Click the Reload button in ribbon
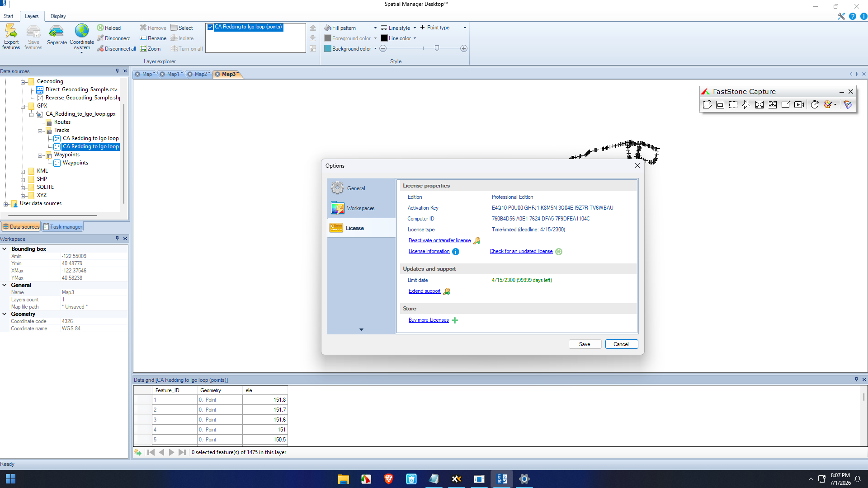This screenshot has height=488, width=868. 109,28
